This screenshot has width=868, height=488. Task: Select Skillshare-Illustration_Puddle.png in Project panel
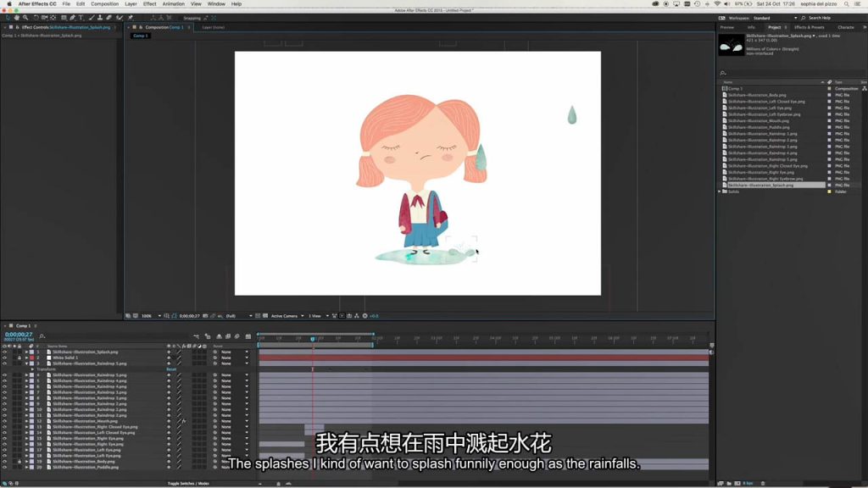pos(759,127)
